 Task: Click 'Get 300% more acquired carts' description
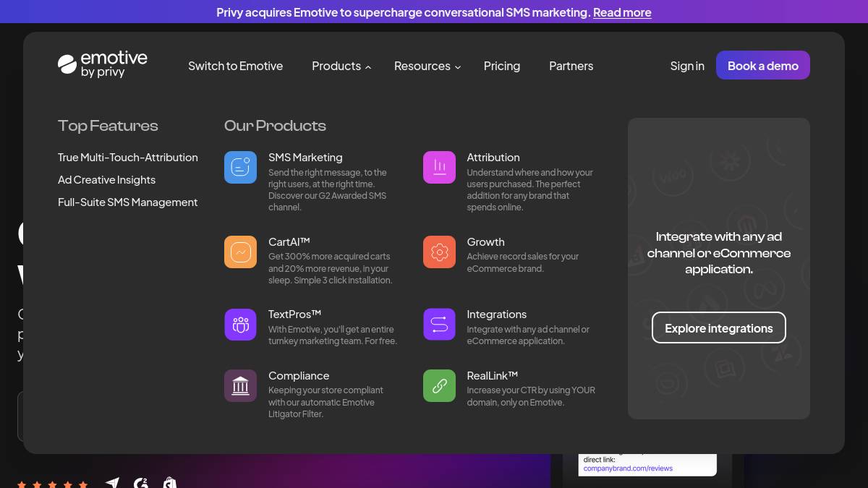[331, 268]
